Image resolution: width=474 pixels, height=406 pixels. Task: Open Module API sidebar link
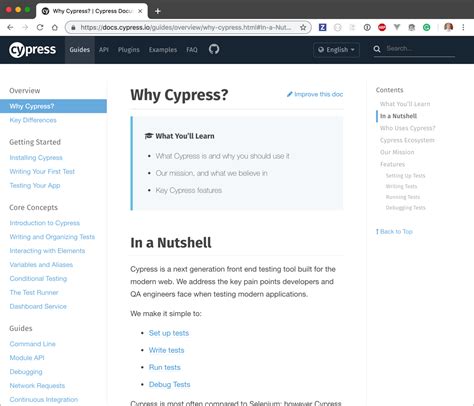27,358
